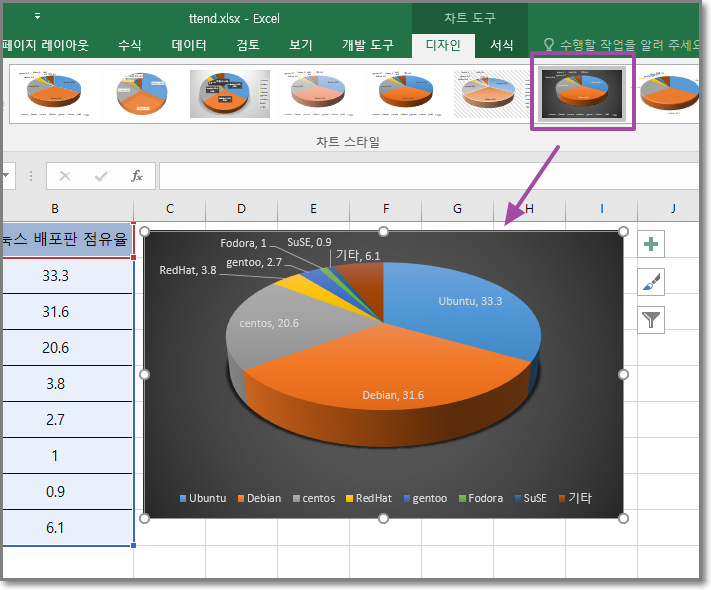Open the 보기 tab
The width and height of the screenshot is (711, 590).
[301, 45]
